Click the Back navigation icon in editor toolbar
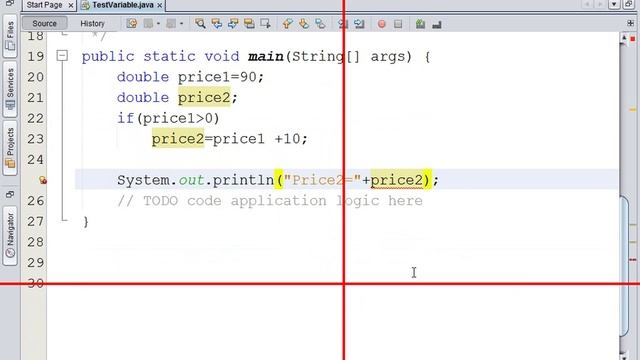 (x=148, y=24)
